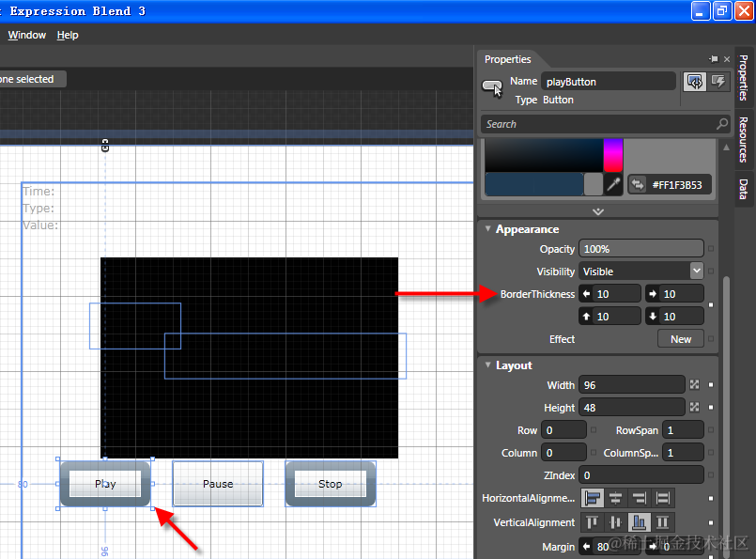The width and height of the screenshot is (756, 559).
Task: Click the right BorderThickness field
Action: tap(674, 294)
